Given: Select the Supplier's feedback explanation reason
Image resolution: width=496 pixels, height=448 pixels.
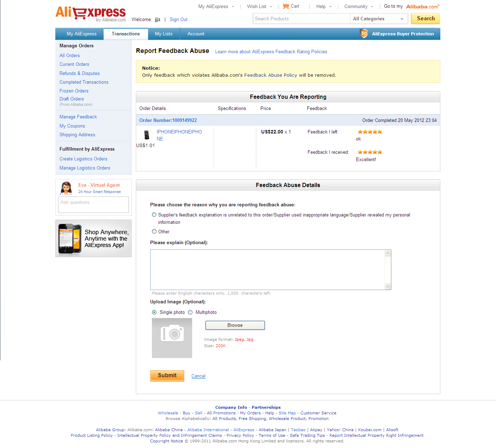Looking at the screenshot, I should click(x=154, y=215).
